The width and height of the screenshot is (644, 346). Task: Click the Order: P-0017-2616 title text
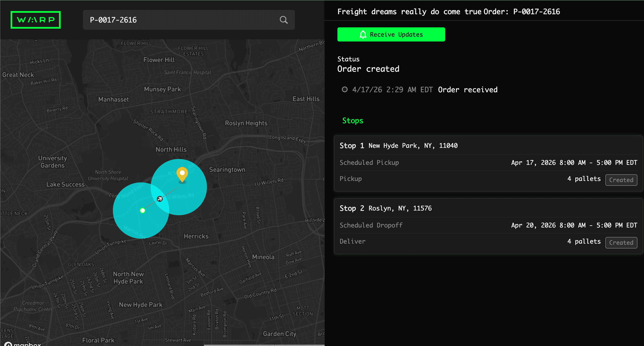coord(522,11)
